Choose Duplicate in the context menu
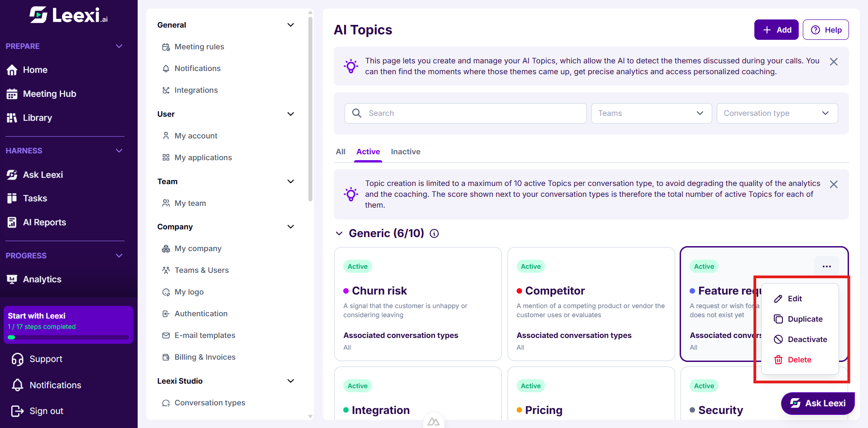This screenshot has height=428, width=868. point(800,319)
